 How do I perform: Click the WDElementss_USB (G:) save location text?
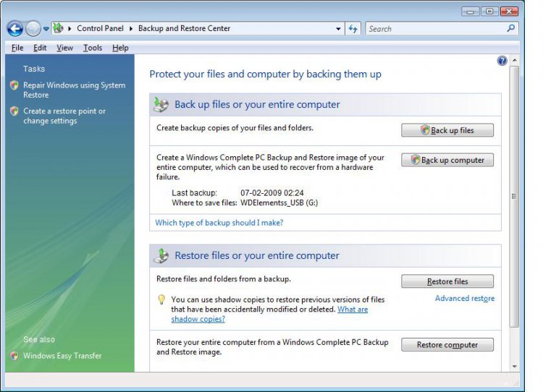click(x=279, y=203)
